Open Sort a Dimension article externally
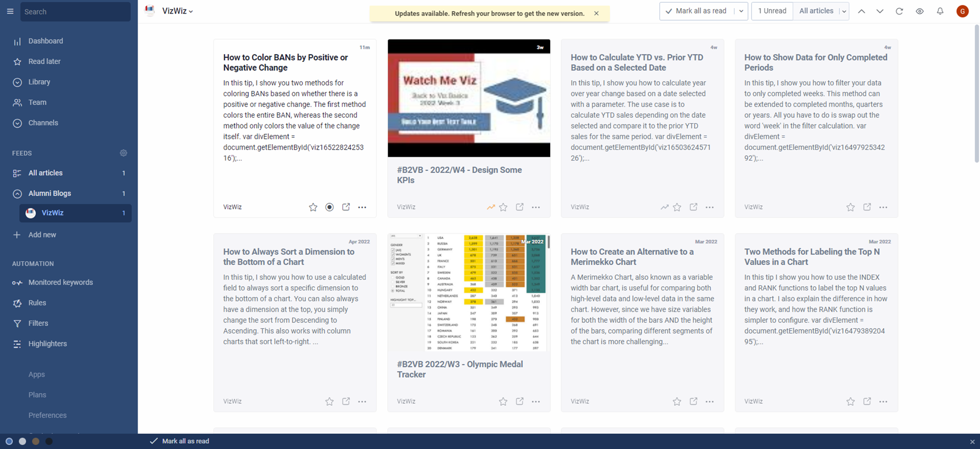The image size is (980, 449). click(346, 401)
